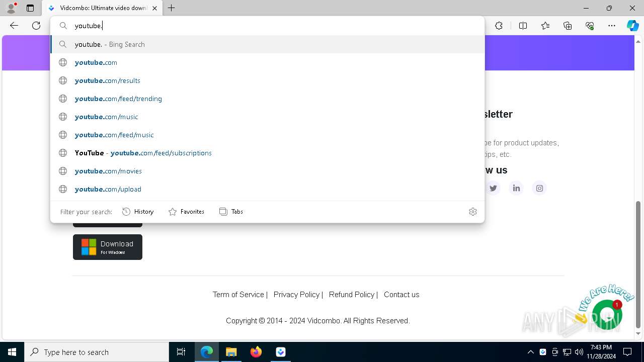This screenshot has width=644, height=362.
Task: Open Privacy Policy link
Action: [x=296, y=295]
